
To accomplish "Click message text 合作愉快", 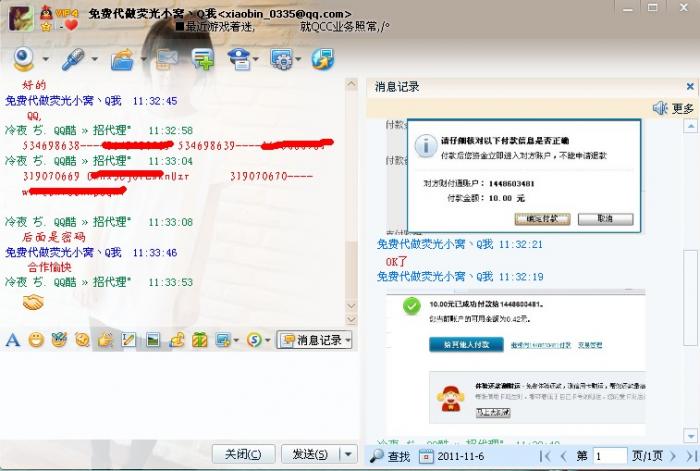I will tap(49, 267).
